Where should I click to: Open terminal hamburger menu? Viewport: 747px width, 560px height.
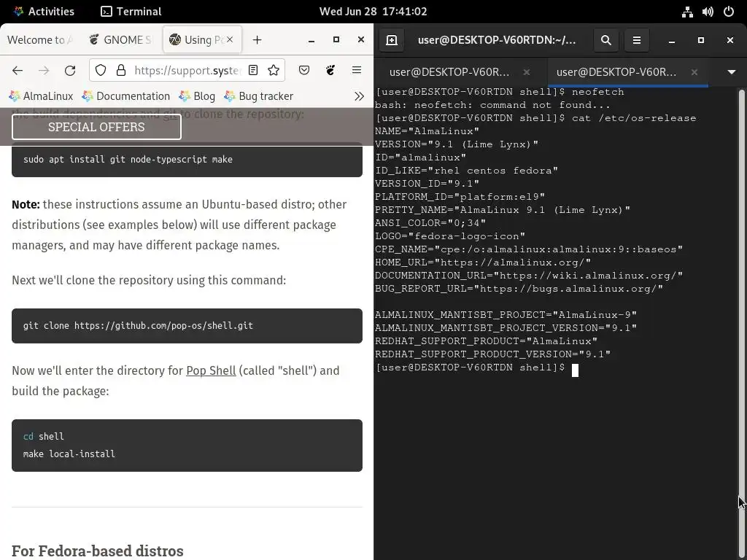point(636,40)
